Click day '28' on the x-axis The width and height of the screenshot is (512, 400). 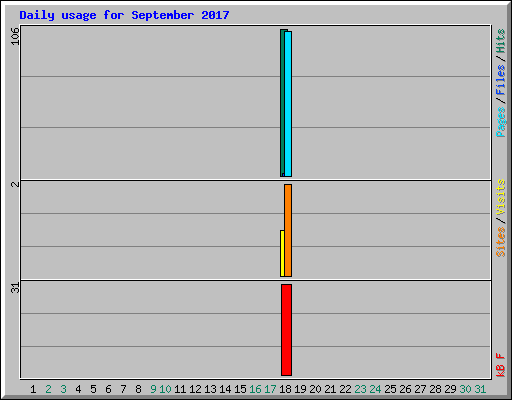coord(435,389)
